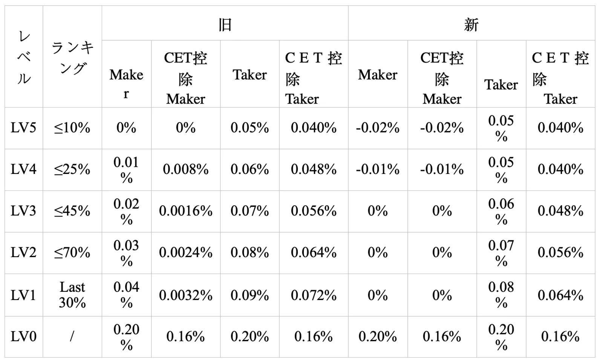Click the LV5 row label
The height and width of the screenshot is (364, 603).
23,128
